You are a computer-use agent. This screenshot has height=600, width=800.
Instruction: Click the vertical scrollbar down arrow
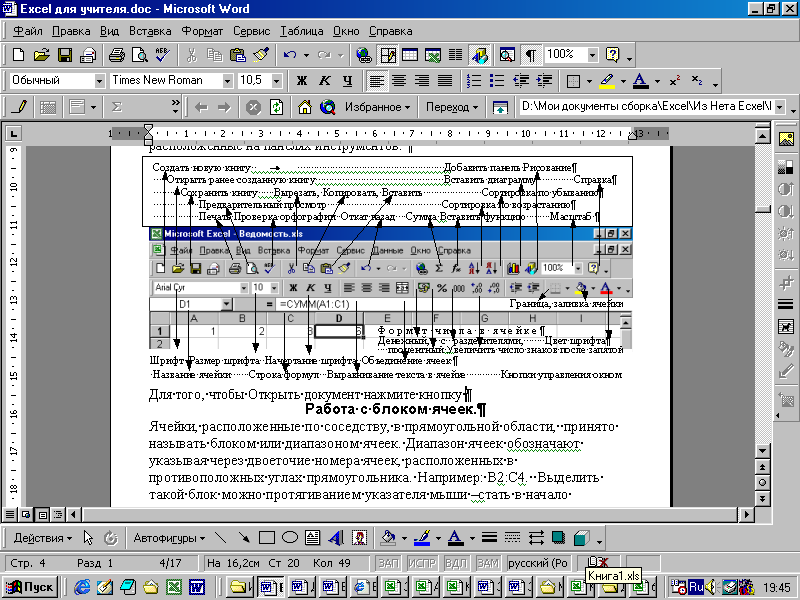click(762, 451)
